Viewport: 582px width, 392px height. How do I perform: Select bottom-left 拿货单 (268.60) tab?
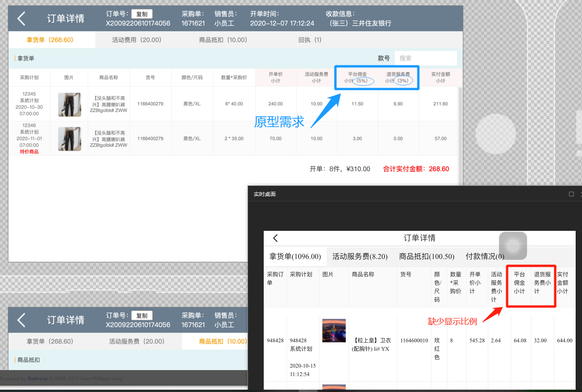coord(50,342)
